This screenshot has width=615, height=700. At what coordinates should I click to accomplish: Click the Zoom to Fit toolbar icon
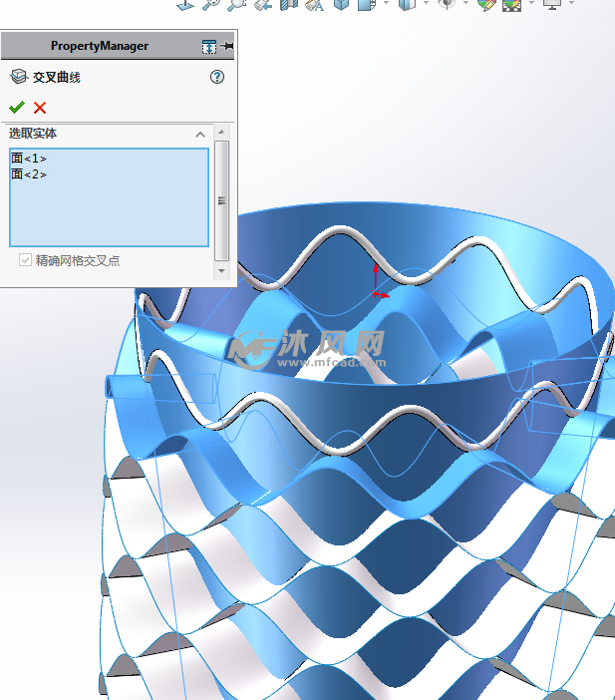[x=210, y=4]
